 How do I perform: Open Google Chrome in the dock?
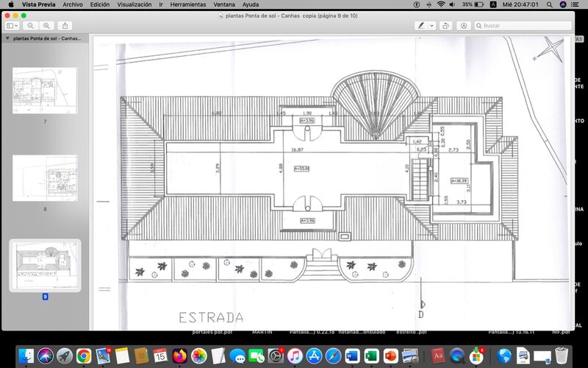pos(84,355)
